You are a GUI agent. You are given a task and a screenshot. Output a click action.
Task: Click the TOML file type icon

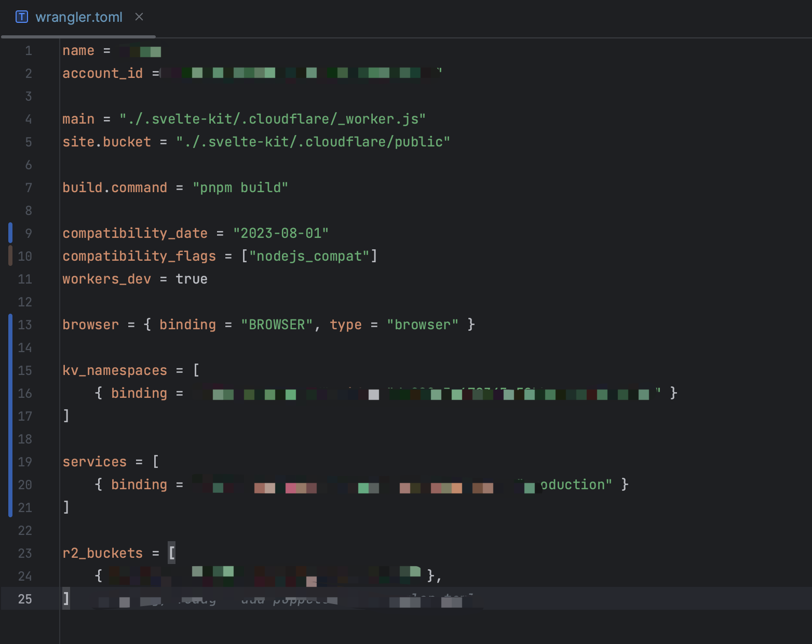point(21,17)
